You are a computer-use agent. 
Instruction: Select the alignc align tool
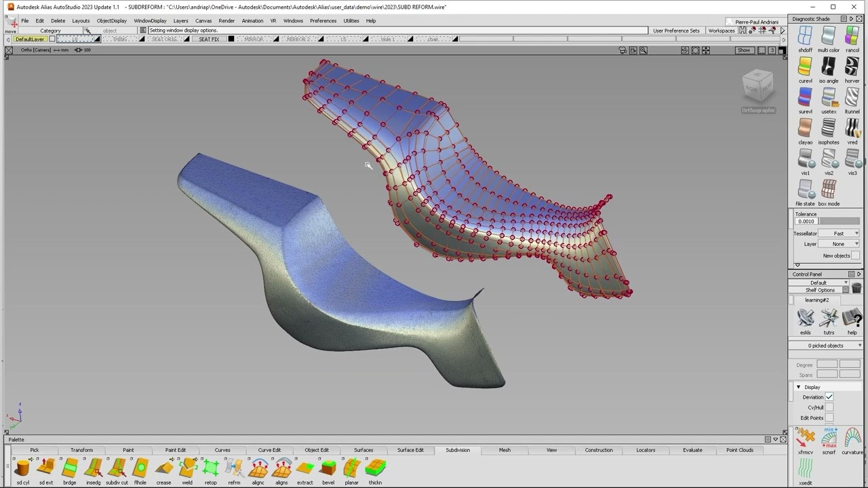(x=258, y=468)
